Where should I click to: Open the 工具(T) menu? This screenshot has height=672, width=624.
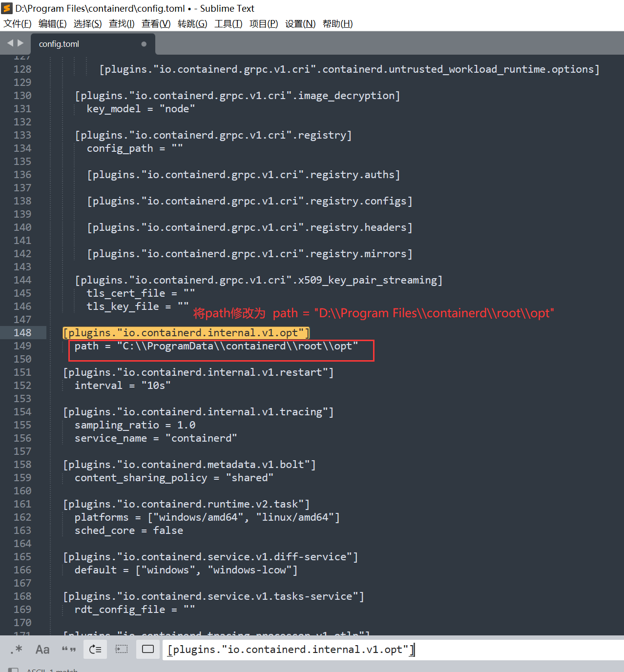[x=228, y=23]
